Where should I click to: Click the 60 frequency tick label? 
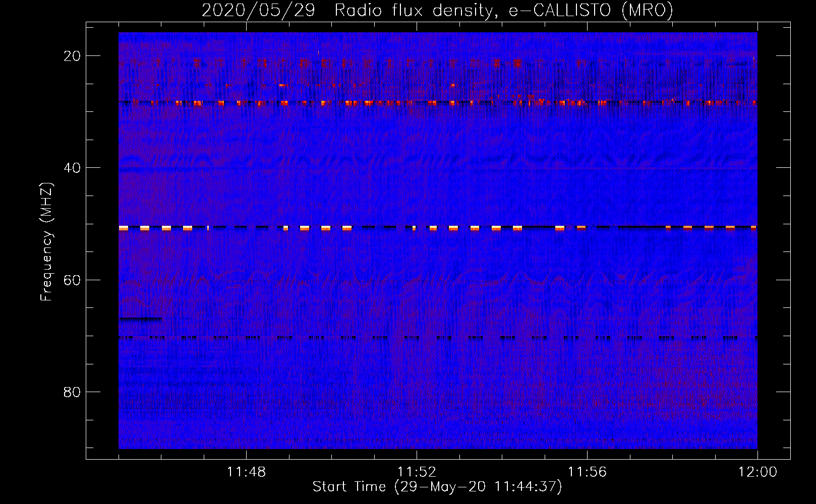pyautogui.click(x=72, y=280)
